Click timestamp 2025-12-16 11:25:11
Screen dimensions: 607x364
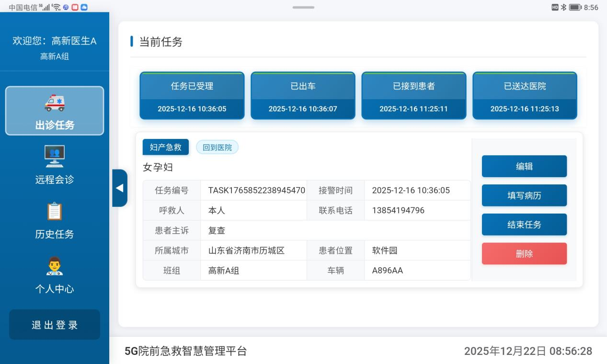coord(414,109)
